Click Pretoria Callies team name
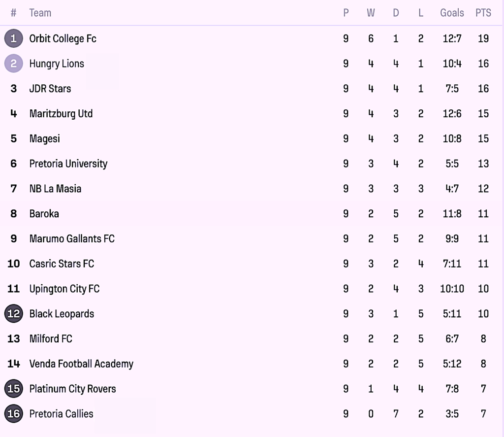504x437 pixels. [x=61, y=414]
